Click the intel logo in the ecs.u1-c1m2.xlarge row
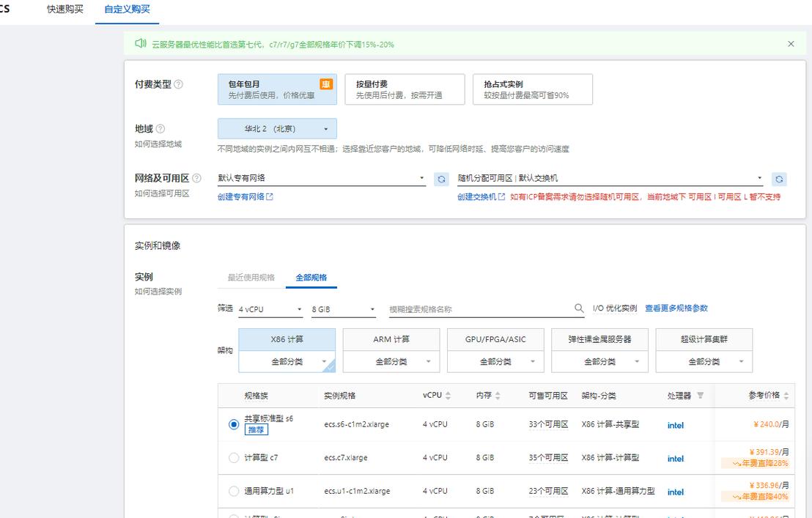 click(x=675, y=492)
